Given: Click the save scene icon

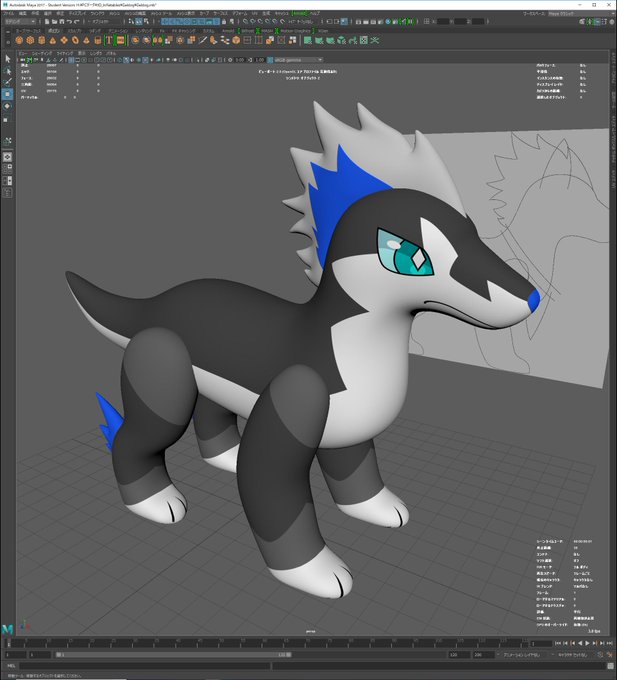Looking at the screenshot, I should coord(62,21).
